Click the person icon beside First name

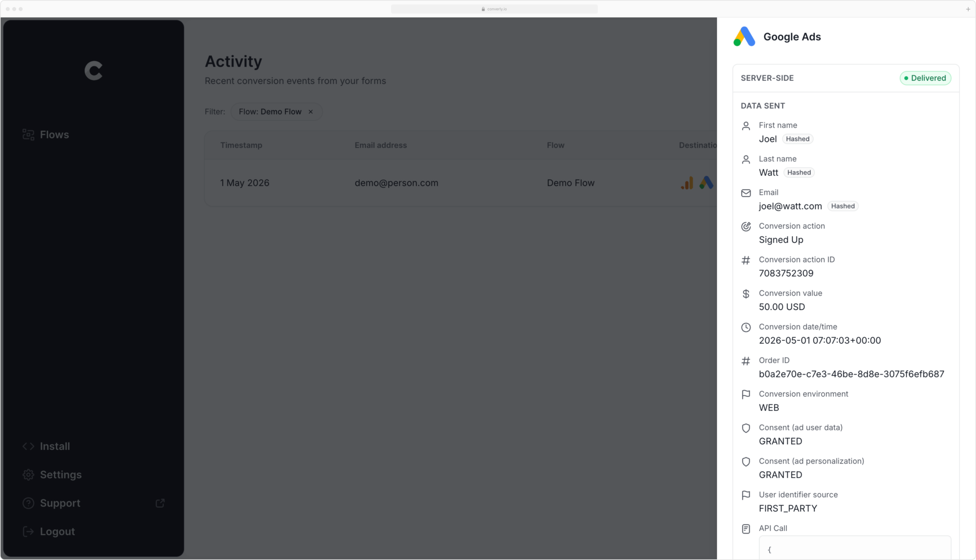pos(746,126)
